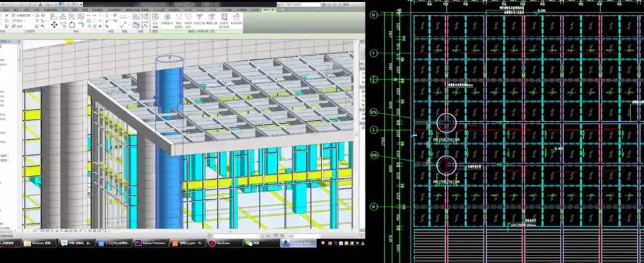The height and width of the screenshot is (263, 644).
Task: Open Bandicam from the taskbar
Action: tap(224, 243)
